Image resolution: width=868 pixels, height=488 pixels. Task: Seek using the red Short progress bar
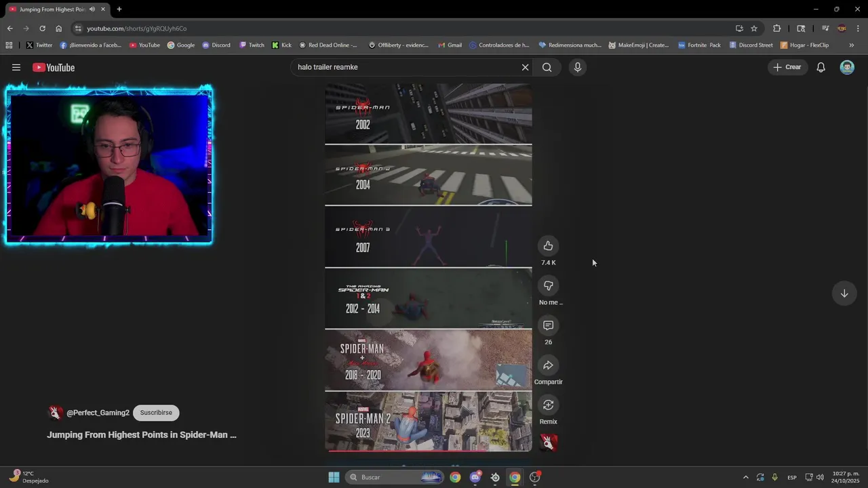pos(429,450)
